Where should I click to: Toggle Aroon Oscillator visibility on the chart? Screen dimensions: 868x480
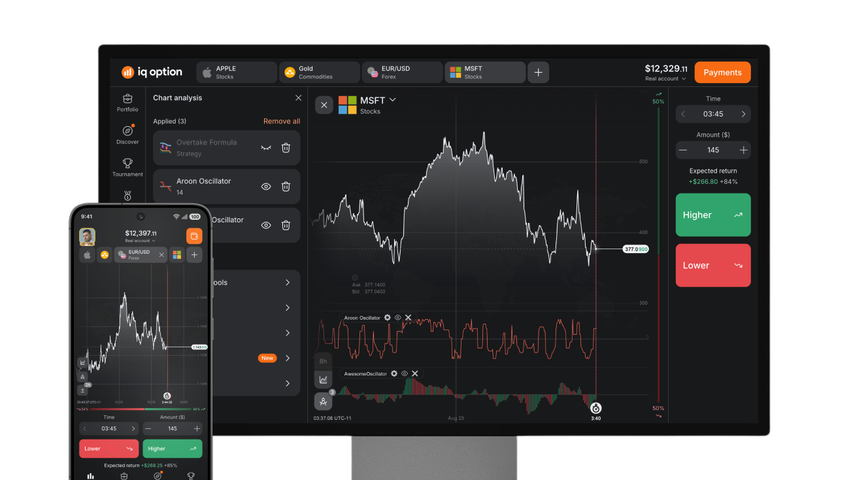tap(397, 318)
